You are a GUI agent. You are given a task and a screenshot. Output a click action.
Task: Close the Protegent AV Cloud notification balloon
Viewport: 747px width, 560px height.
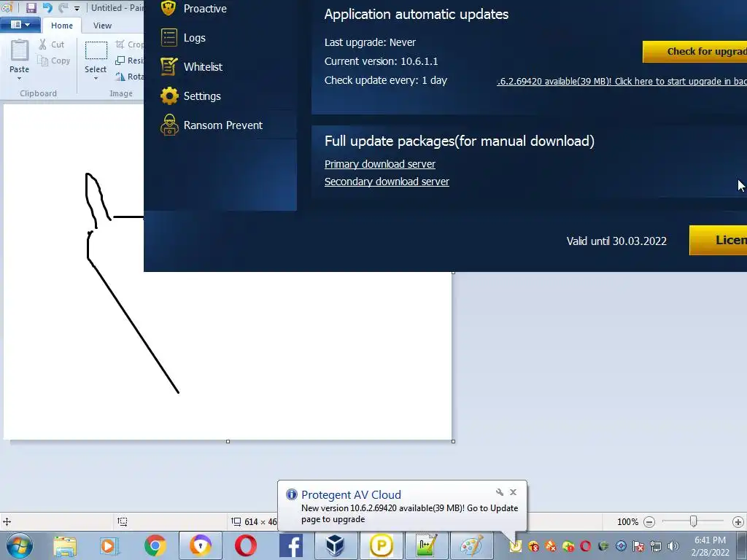click(x=513, y=492)
